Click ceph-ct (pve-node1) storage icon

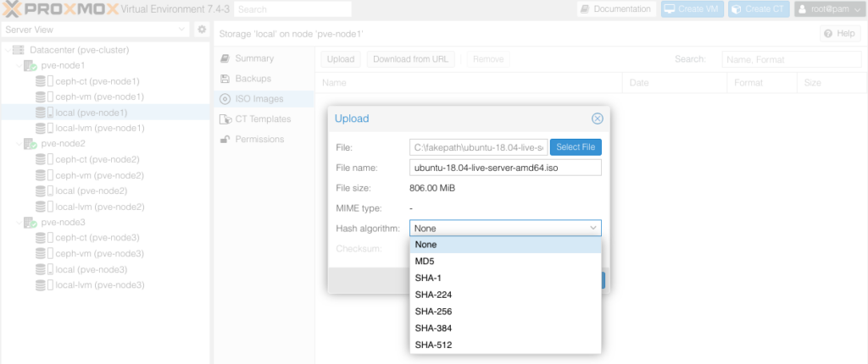point(44,81)
